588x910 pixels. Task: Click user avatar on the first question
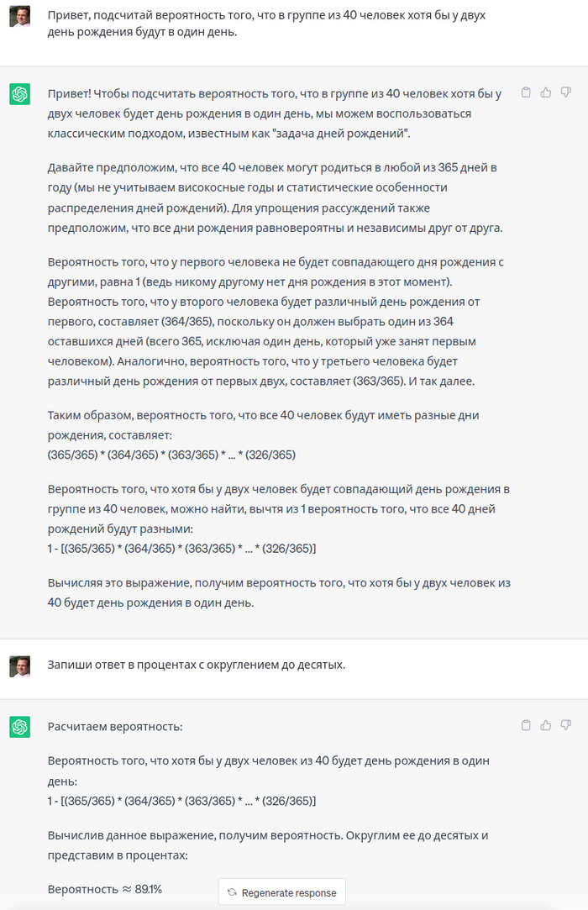tap(20, 17)
